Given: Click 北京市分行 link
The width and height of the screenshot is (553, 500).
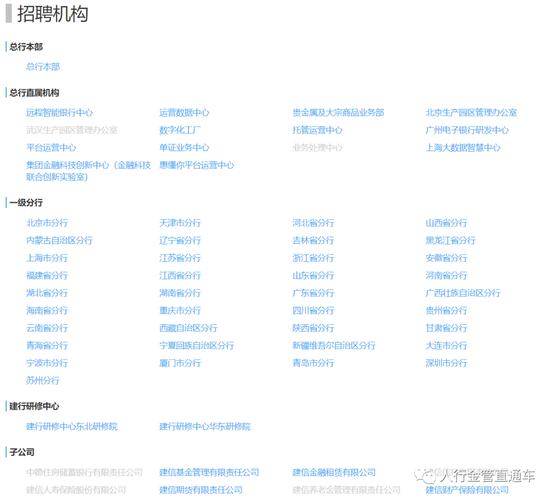Looking at the screenshot, I should [47, 223].
